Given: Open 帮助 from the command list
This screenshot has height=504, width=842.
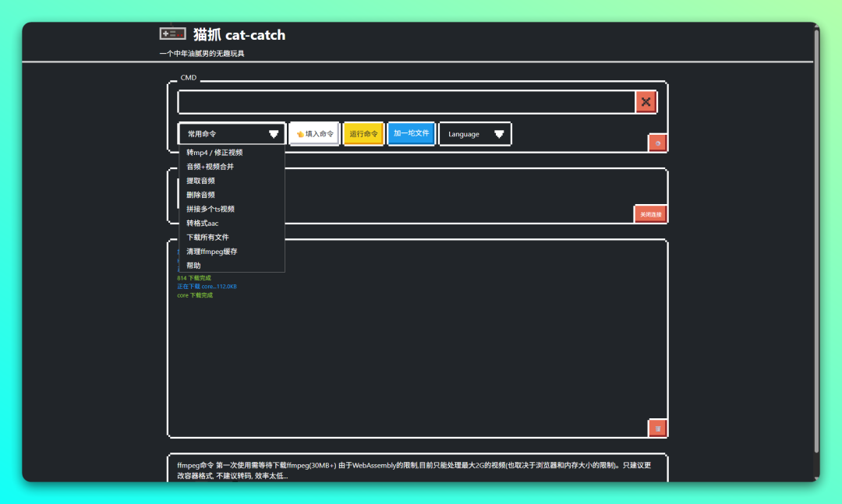Looking at the screenshot, I should (x=193, y=266).
